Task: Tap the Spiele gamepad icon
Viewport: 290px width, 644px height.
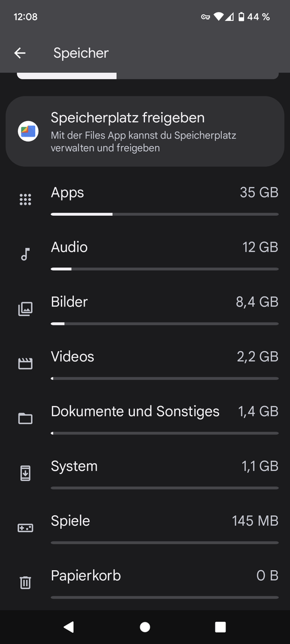Action: pyautogui.click(x=26, y=528)
